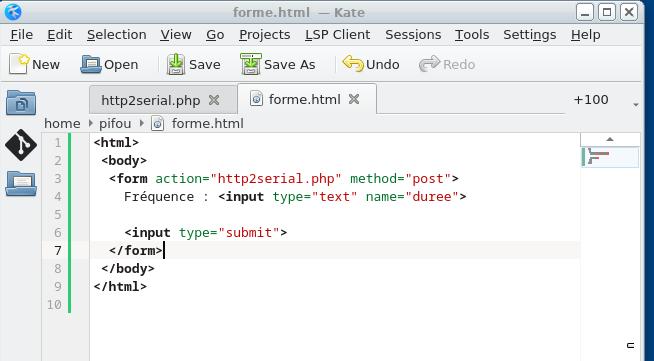Screen dimensions: 654x361
Task: Click the home breadcrumb segment
Action: (62, 124)
